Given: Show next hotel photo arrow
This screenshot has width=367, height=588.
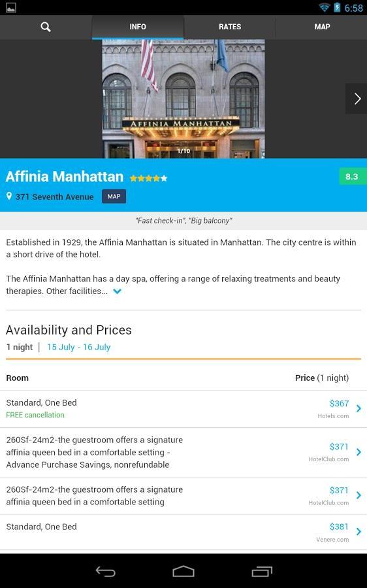Looking at the screenshot, I should (x=357, y=99).
